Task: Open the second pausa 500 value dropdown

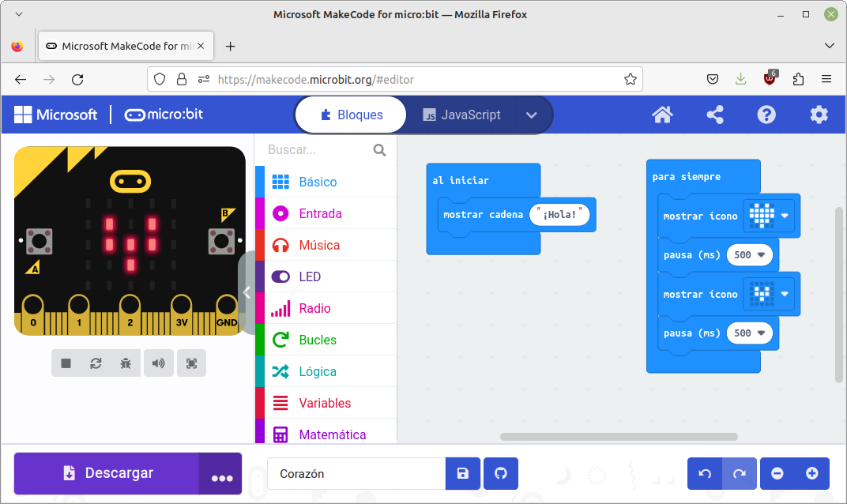Action: [x=750, y=333]
